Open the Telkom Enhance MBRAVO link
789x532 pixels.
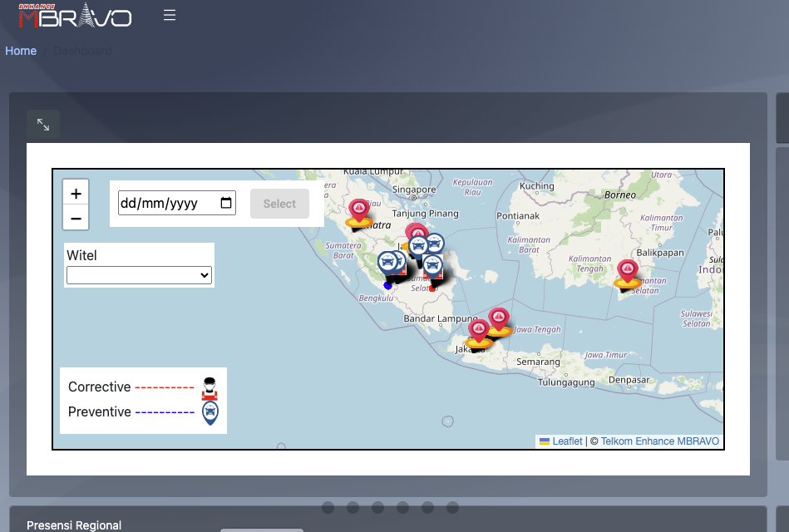coord(659,441)
